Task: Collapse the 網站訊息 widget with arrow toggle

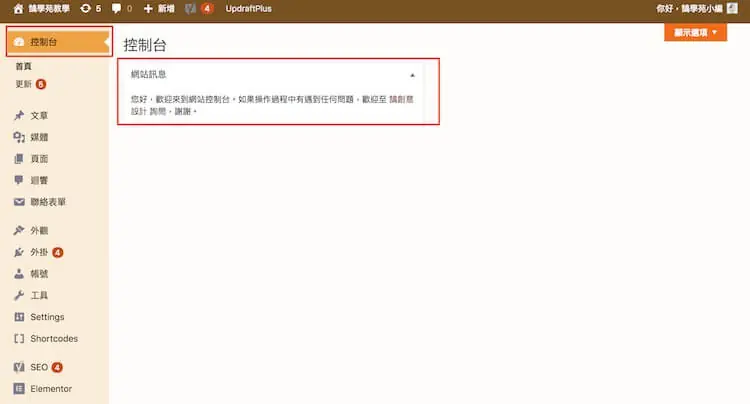Action: [412, 75]
